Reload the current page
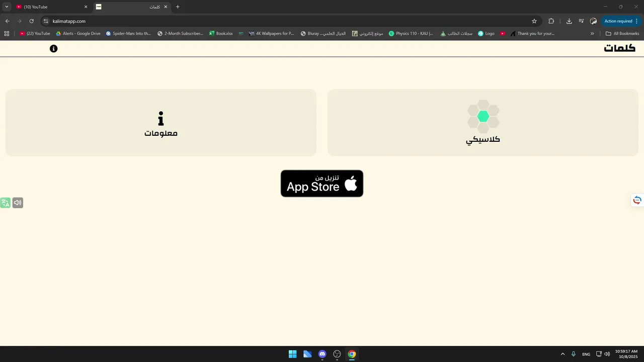The image size is (644, 362). click(x=31, y=21)
